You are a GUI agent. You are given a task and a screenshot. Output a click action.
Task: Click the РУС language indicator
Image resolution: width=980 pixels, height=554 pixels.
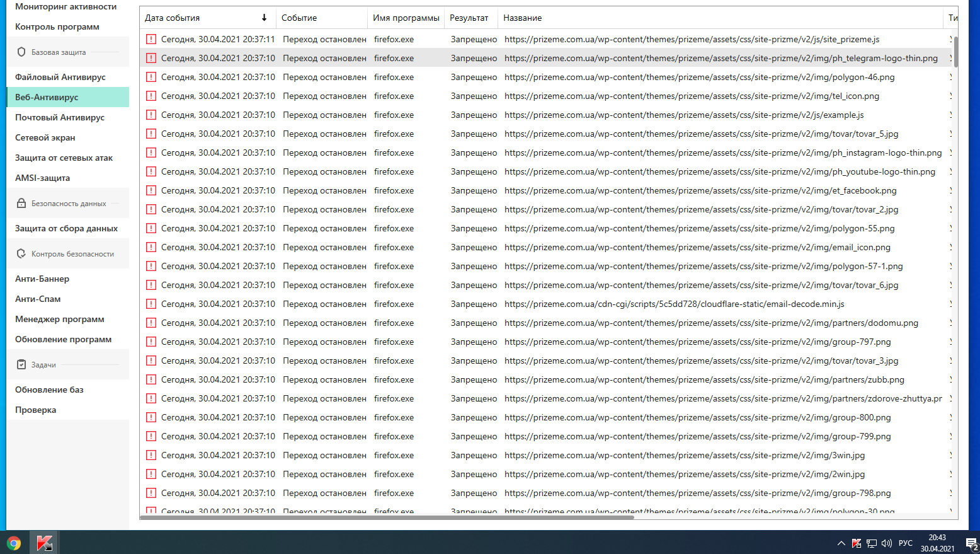(906, 543)
